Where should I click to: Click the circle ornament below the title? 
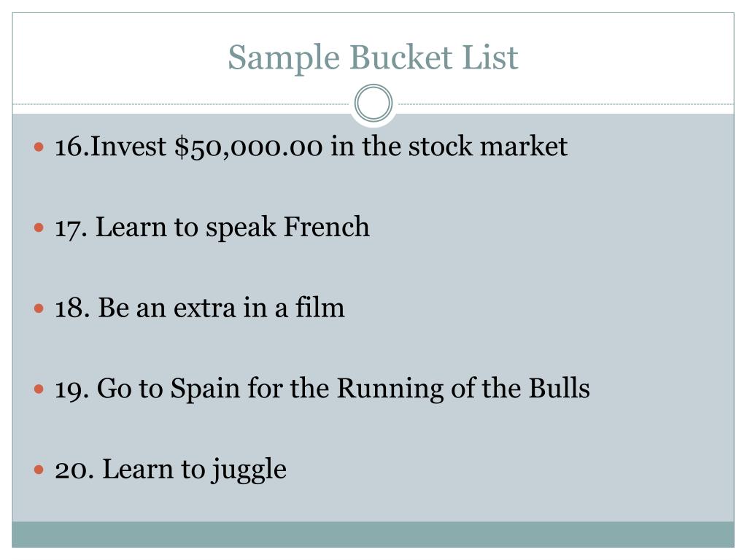[373, 103]
